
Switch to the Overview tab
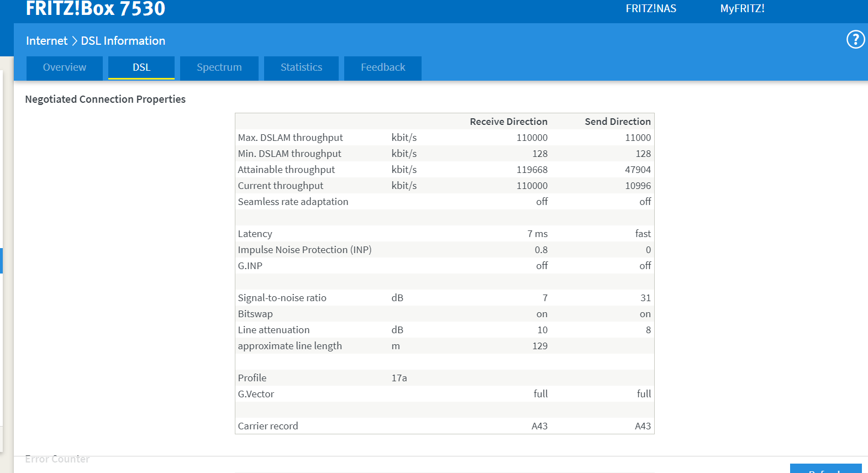tap(65, 67)
